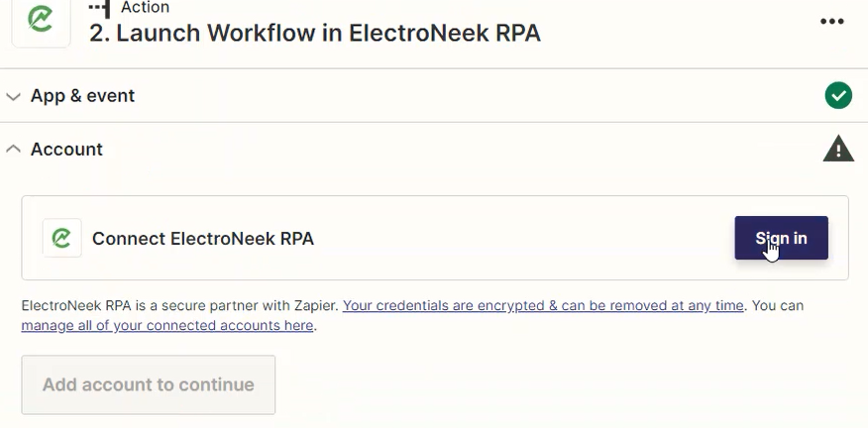This screenshot has height=428, width=868.
Task: Click the Connect ElectroNeek RPA text
Action: [x=202, y=239]
